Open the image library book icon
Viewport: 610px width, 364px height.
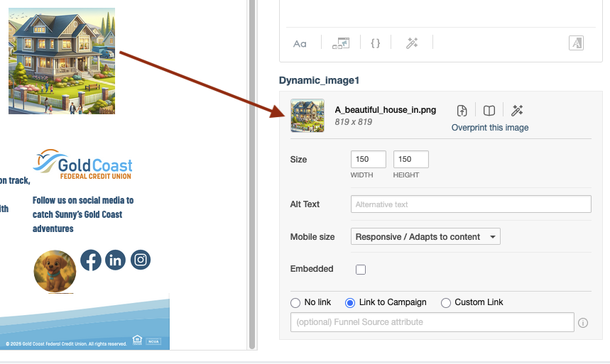click(x=489, y=111)
